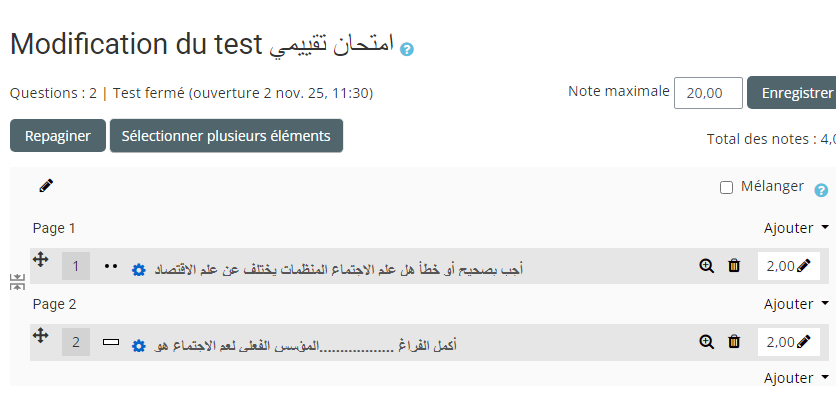
Task: Click the Repaginer button
Action: coord(58,136)
